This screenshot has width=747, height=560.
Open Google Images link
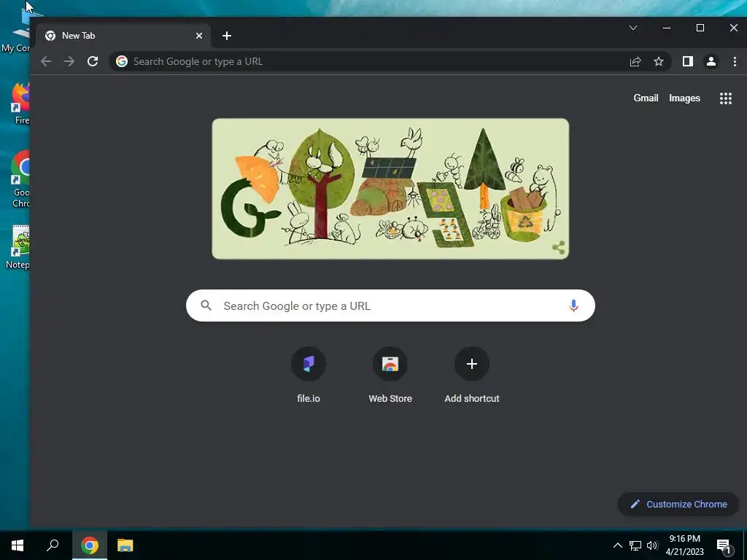tap(684, 98)
